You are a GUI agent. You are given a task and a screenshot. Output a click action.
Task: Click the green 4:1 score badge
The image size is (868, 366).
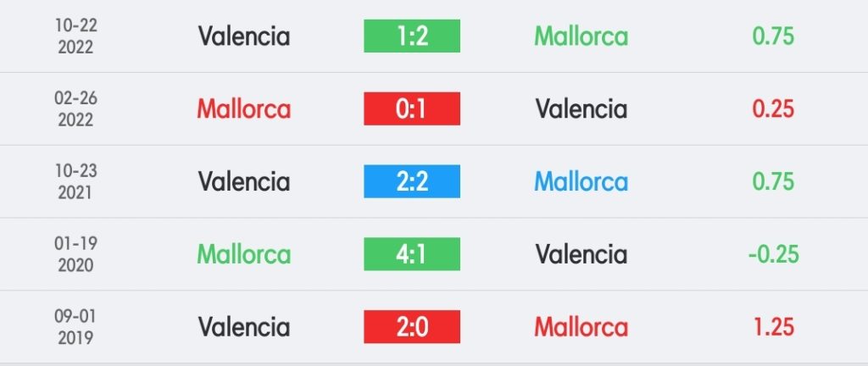[x=412, y=254]
